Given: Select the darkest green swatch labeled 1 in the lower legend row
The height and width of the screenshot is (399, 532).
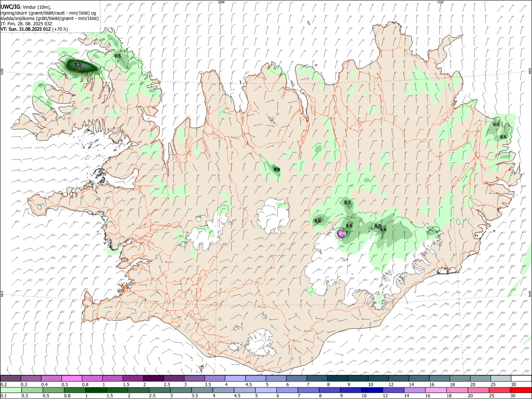Looking at the screenshot, I should tap(95, 390).
